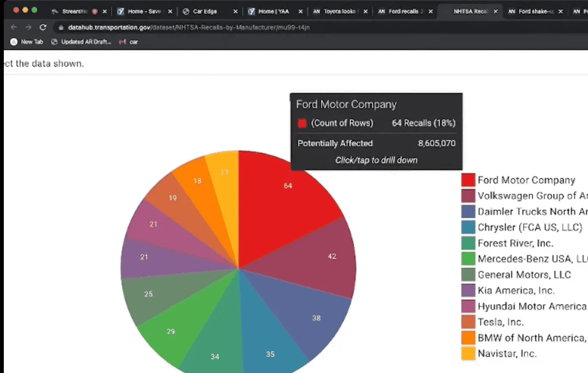The image size is (588, 373).
Task: Click the Navistar, Inc. legend label
Action: click(x=507, y=354)
